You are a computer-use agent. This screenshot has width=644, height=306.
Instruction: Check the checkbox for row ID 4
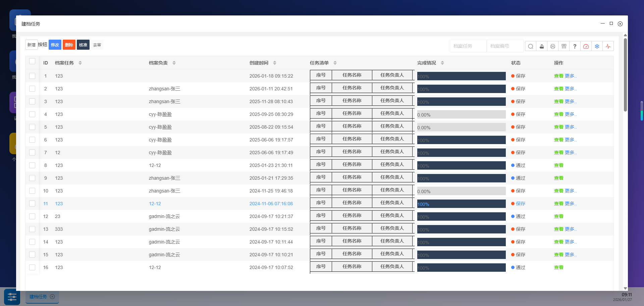click(32, 114)
